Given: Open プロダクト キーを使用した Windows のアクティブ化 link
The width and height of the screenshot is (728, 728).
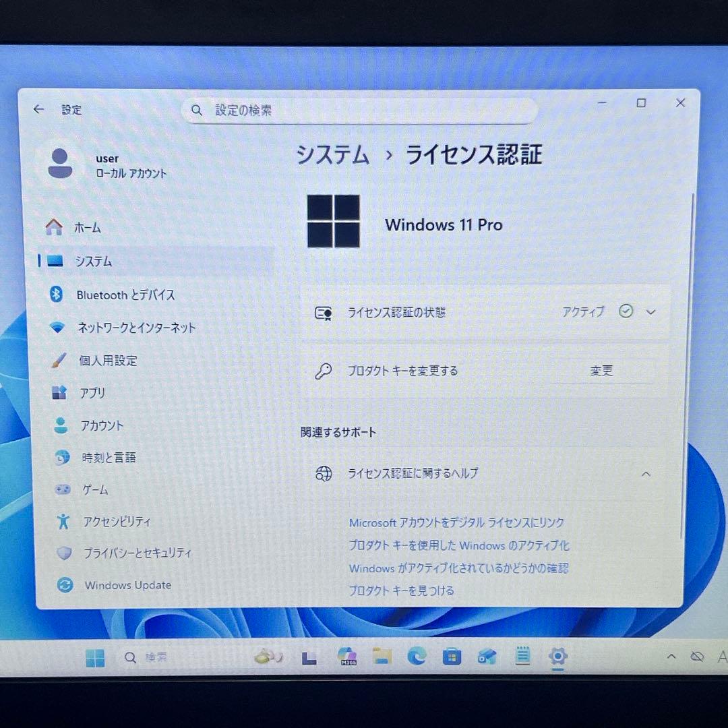Looking at the screenshot, I should pyautogui.click(x=459, y=545).
